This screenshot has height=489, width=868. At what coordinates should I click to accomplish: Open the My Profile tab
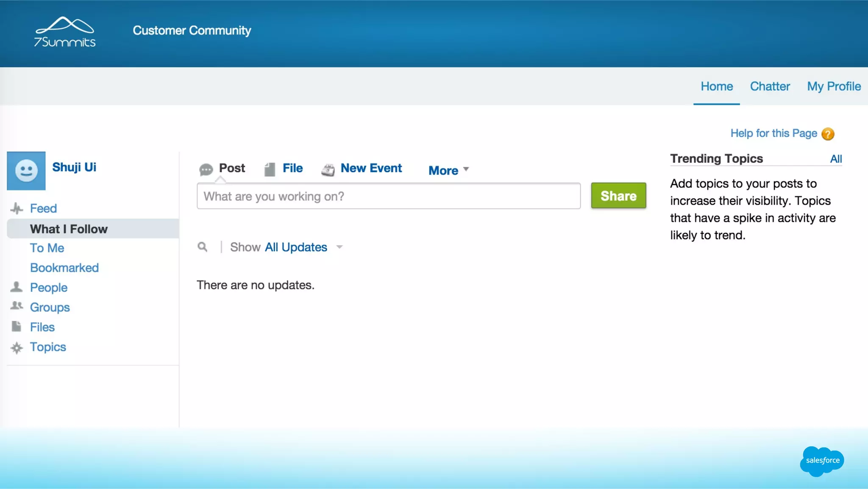pos(834,87)
